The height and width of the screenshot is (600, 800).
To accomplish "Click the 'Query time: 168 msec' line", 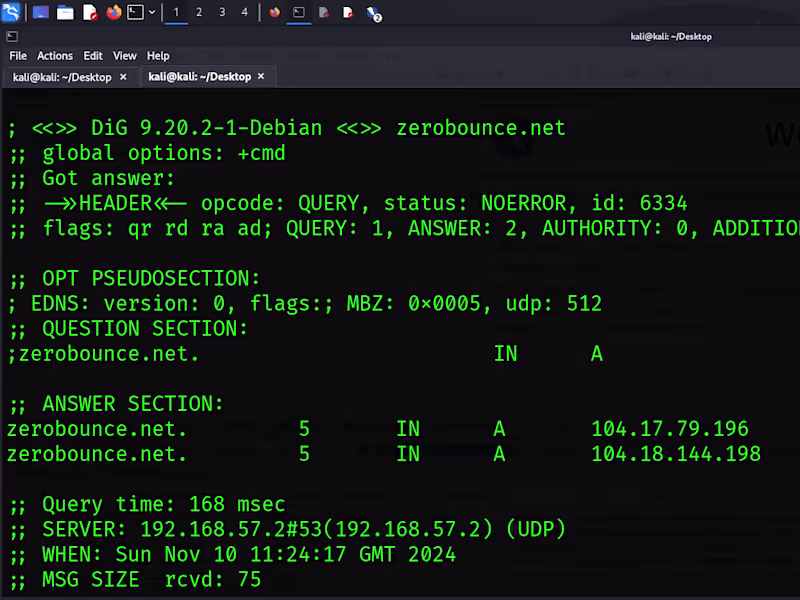I will 148,505.
